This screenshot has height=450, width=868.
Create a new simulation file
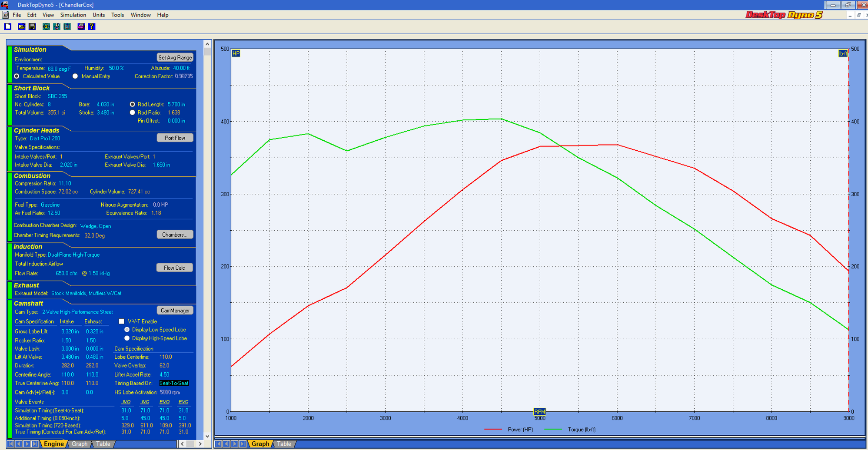[x=7, y=26]
